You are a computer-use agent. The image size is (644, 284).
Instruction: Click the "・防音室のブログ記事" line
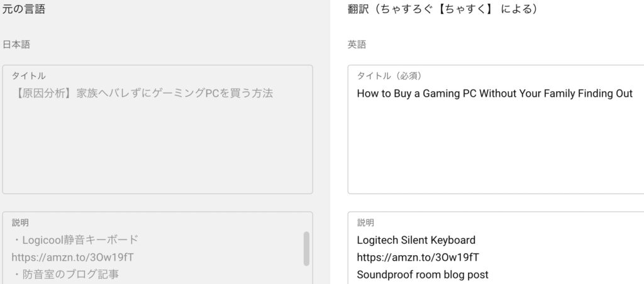[65, 274]
